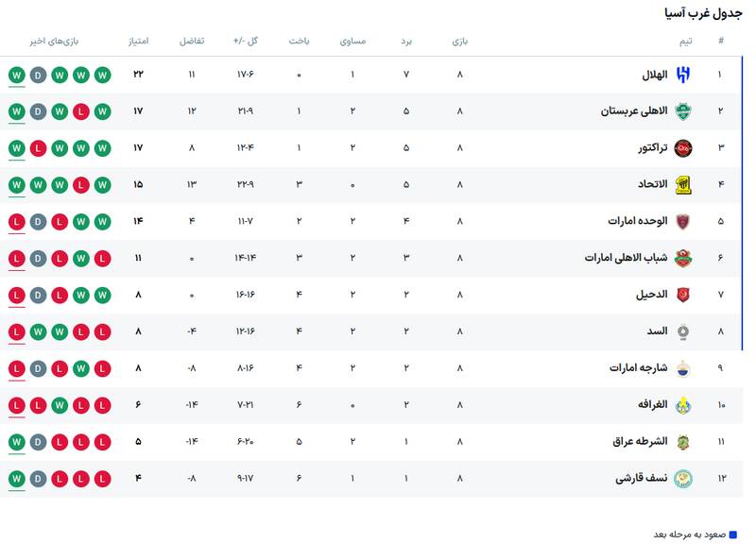Click the Al-Hilal club logo
This screenshot has height=544, width=756.
pos(683,75)
